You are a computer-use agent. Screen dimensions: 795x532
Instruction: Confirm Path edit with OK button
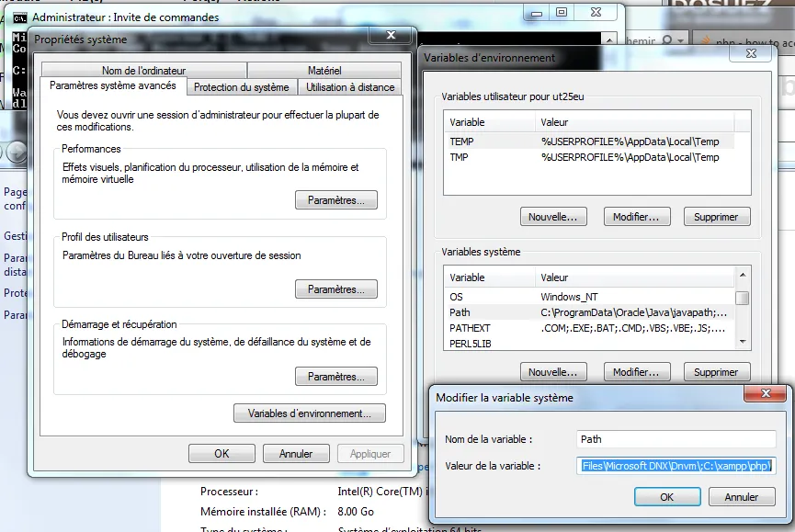tap(666, 496)
